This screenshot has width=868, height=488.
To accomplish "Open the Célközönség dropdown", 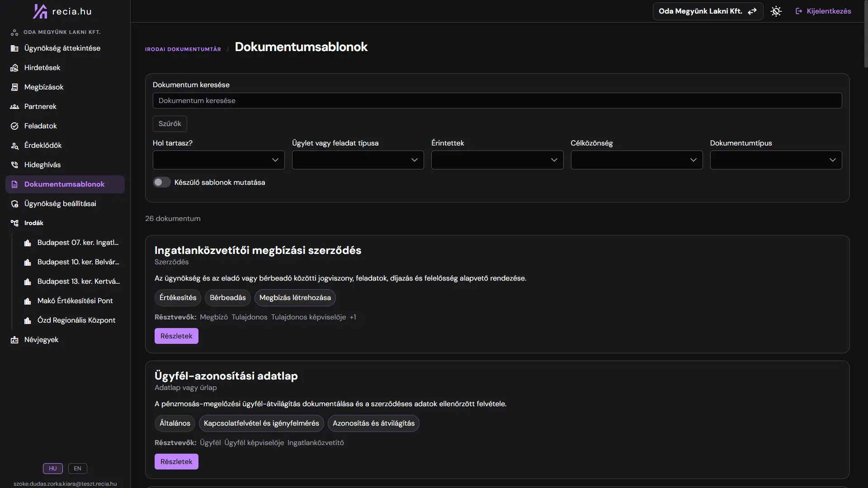I will [637, 160].
